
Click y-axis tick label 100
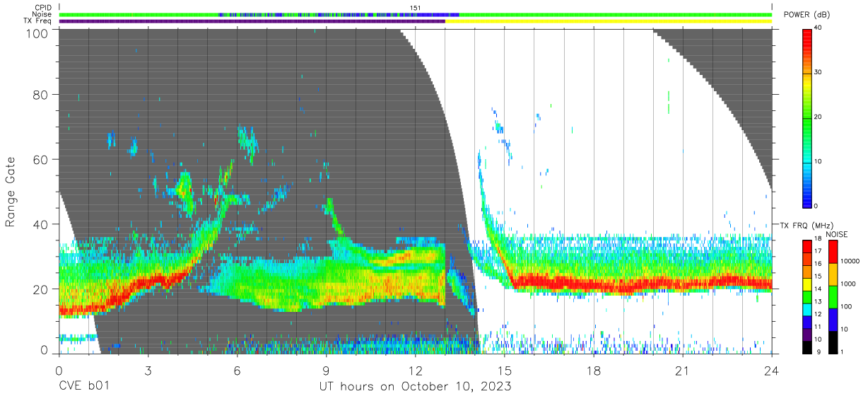tap(36, 33)
